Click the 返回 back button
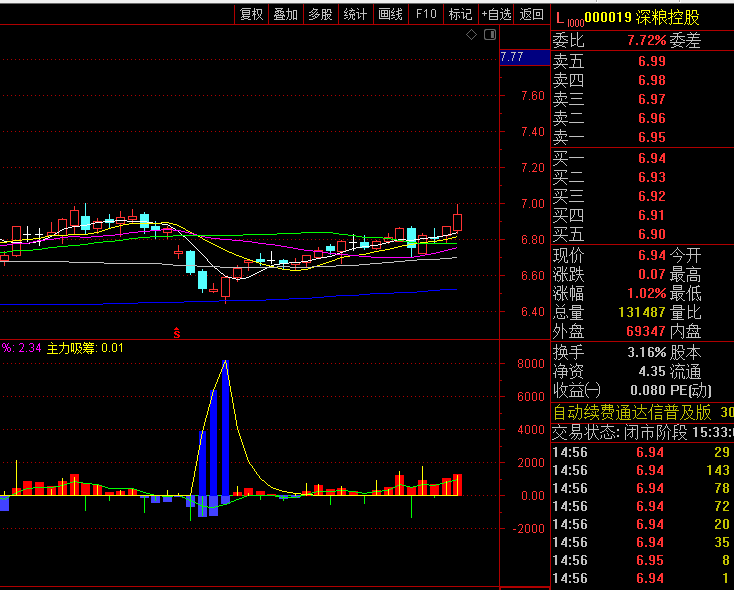Screen dimensions: 734x590 point(533,14)
